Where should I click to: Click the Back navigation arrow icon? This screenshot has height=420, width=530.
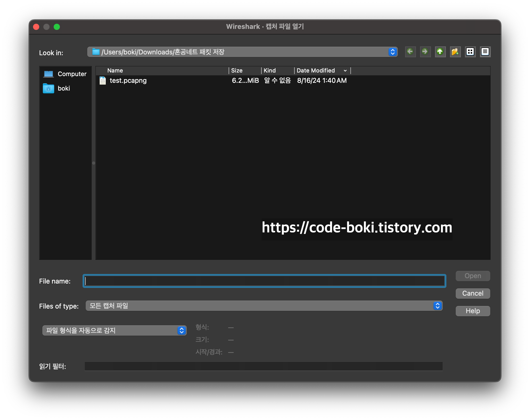pyautogui.click(x=410, y=52)
